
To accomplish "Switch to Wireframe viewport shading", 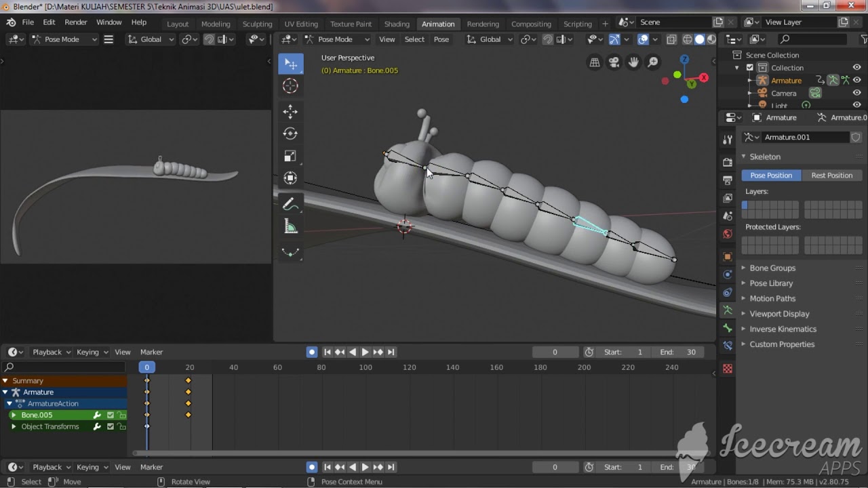I will [688, 39].
